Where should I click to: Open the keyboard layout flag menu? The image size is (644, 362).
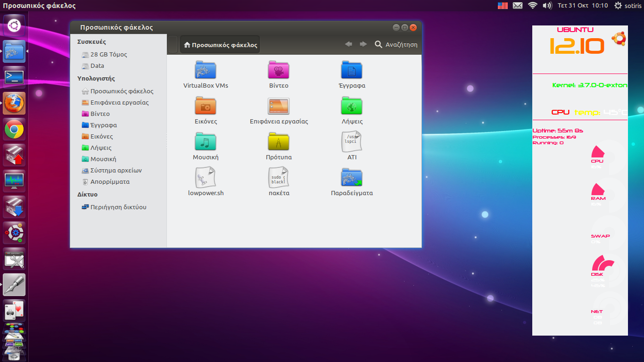pyautogui.click(x=503, y=6)
